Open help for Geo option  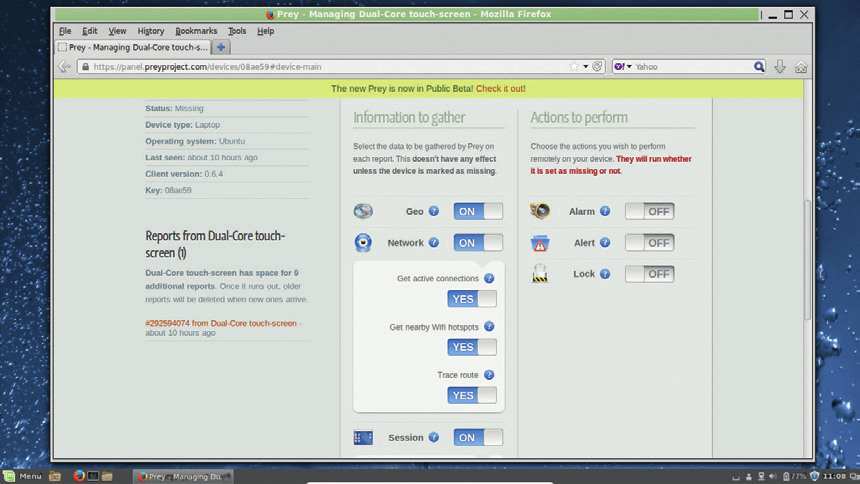434,211
